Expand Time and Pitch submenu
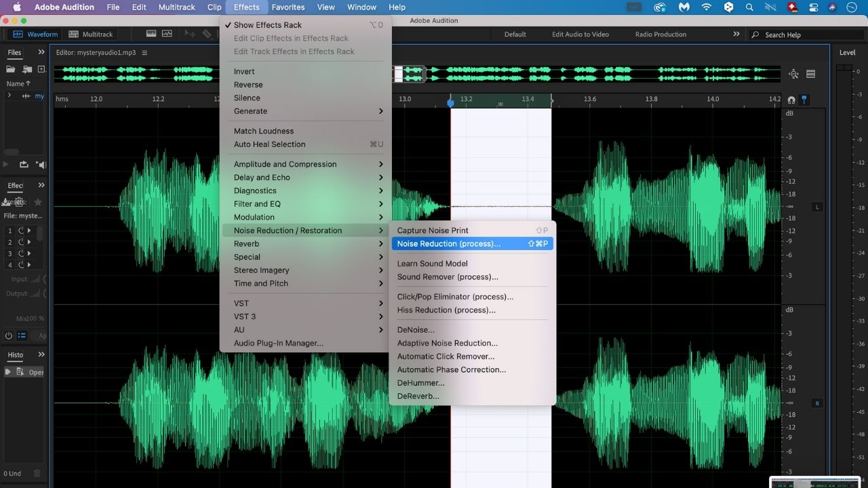Viewport: 868px width, 488px height. (306, 283)
